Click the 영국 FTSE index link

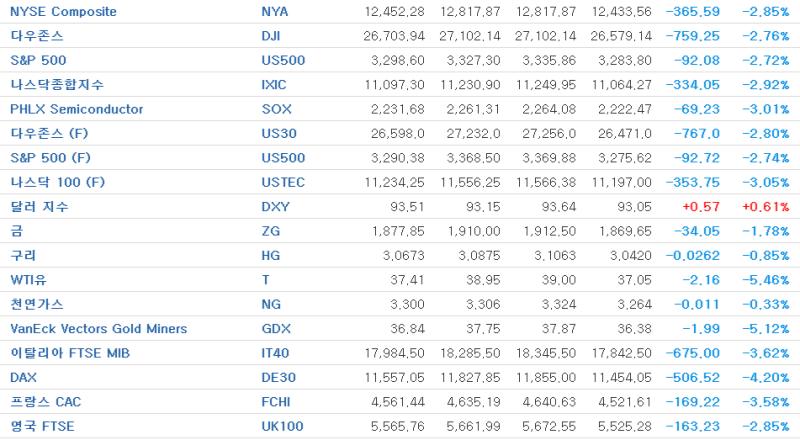pos(42,426)
